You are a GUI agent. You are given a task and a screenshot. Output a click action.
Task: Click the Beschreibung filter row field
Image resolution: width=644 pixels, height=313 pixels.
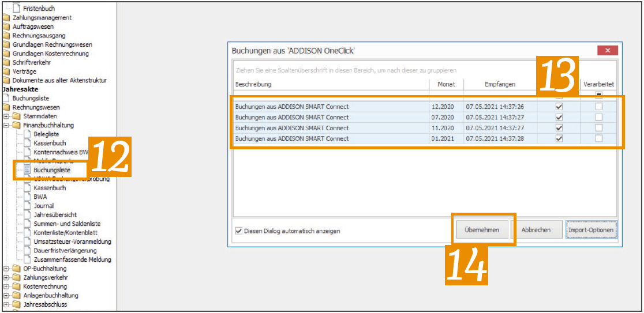coord(331,96)
